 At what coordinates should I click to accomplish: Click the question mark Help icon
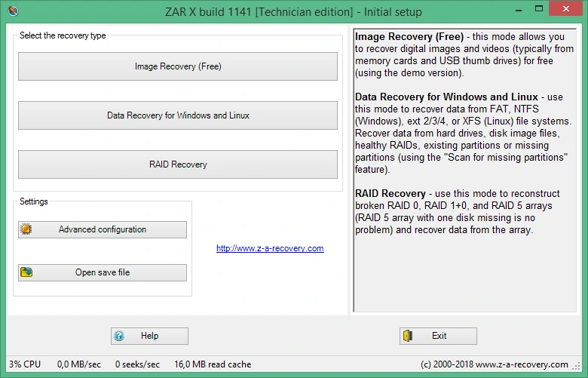click(119, 336)
